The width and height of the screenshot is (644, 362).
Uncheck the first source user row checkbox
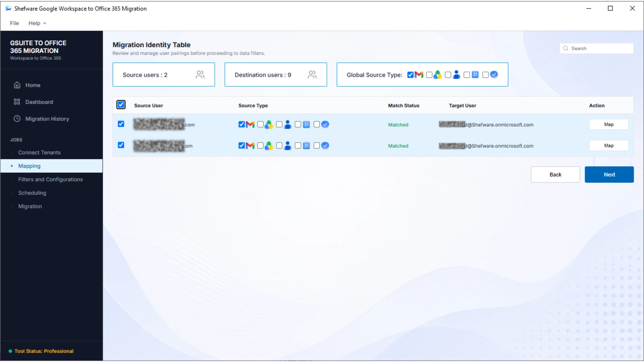[121, 124]
